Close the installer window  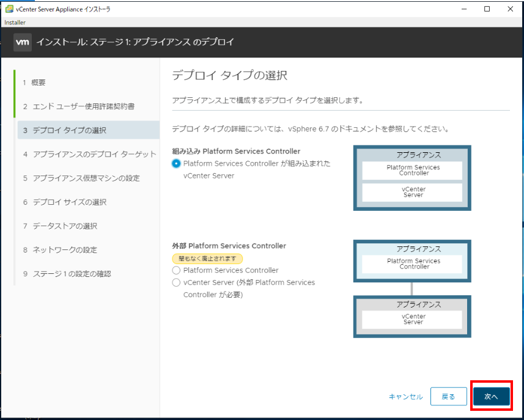click(511, 9)
